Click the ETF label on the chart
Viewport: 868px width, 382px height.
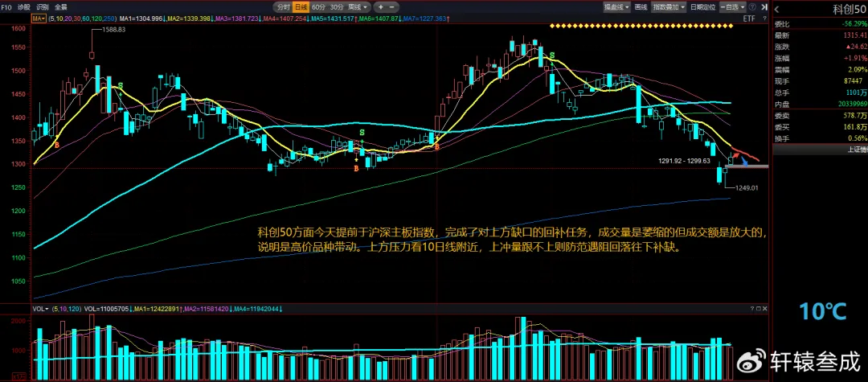[749, 18]
